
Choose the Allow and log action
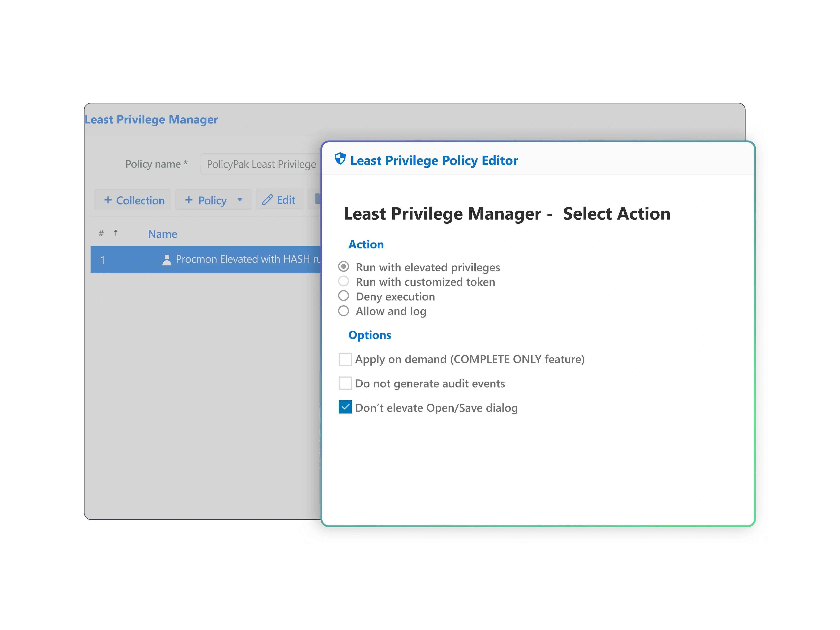[344, 311]
